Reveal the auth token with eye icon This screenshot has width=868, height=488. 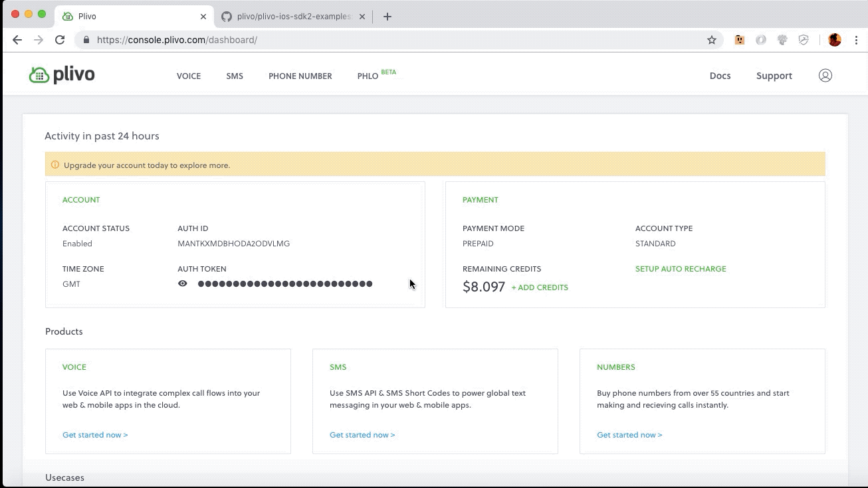(183, 284)
